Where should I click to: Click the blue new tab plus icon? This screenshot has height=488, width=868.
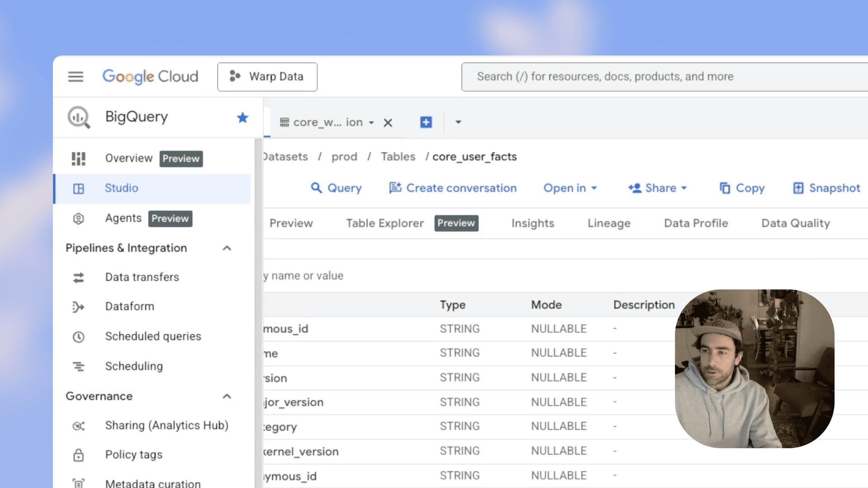pyautogui.click(x=426, y=122)
